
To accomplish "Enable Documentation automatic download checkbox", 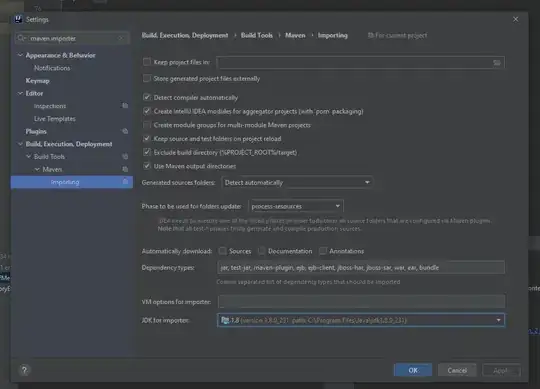I will point(262,251).
